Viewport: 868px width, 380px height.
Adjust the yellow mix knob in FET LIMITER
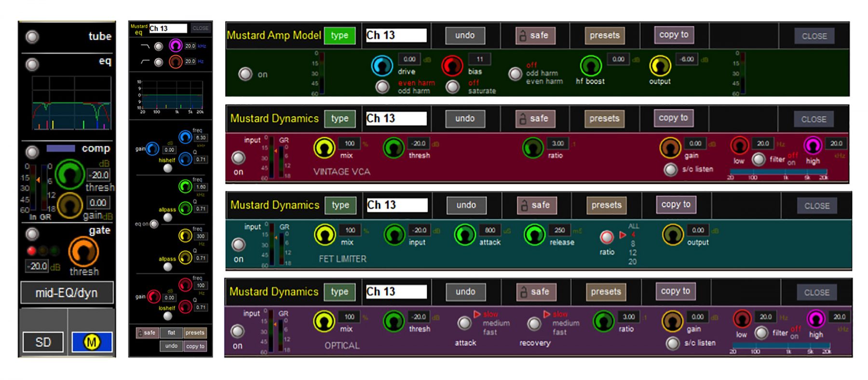tap(325, 235)
